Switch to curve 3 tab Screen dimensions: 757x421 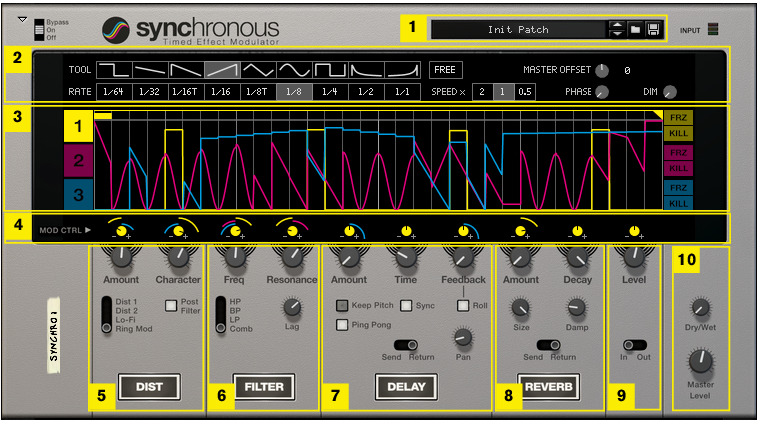click(80, 192)
